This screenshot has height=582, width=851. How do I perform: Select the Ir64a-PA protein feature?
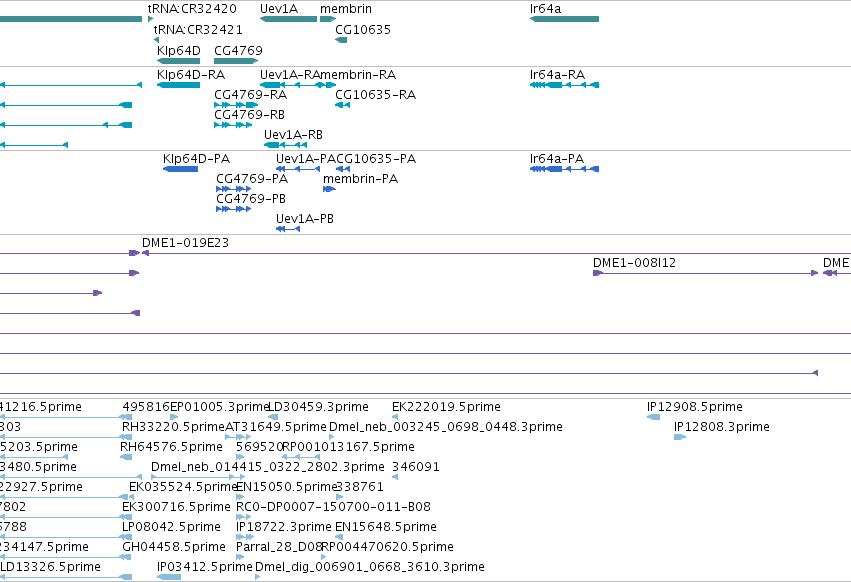coord(564,169)
